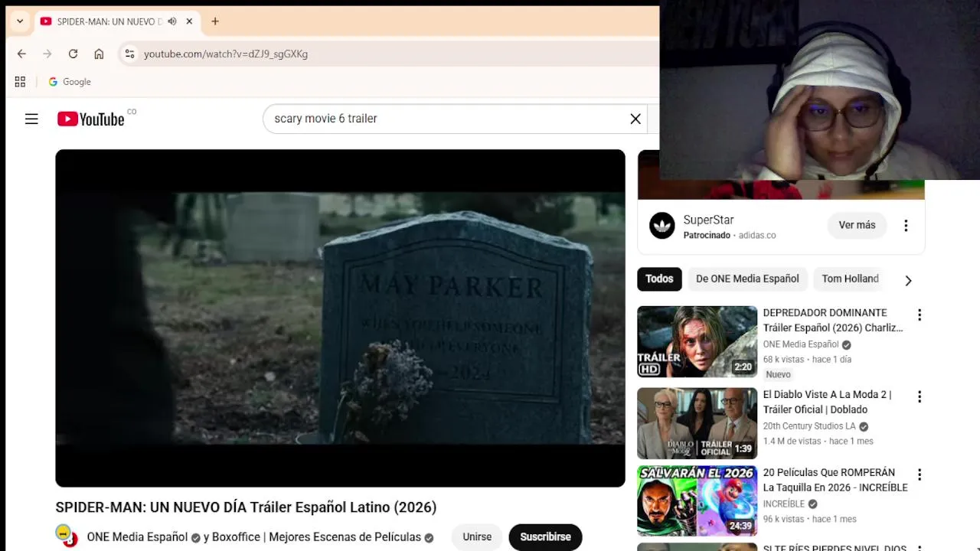This screenshot has height=551, width=980.
Task: Open options for El Diablo Viste A La Moda 2
Action: point(920,396)
